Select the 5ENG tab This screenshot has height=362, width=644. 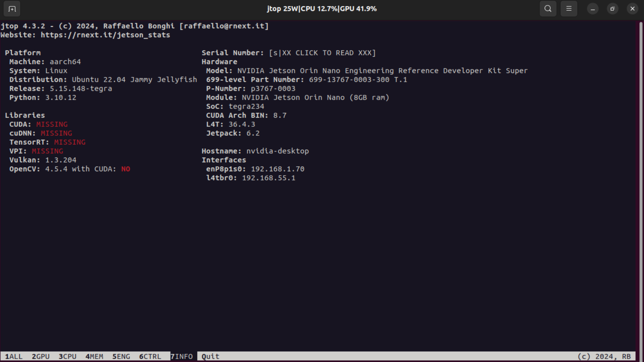[x=121, y=356]
